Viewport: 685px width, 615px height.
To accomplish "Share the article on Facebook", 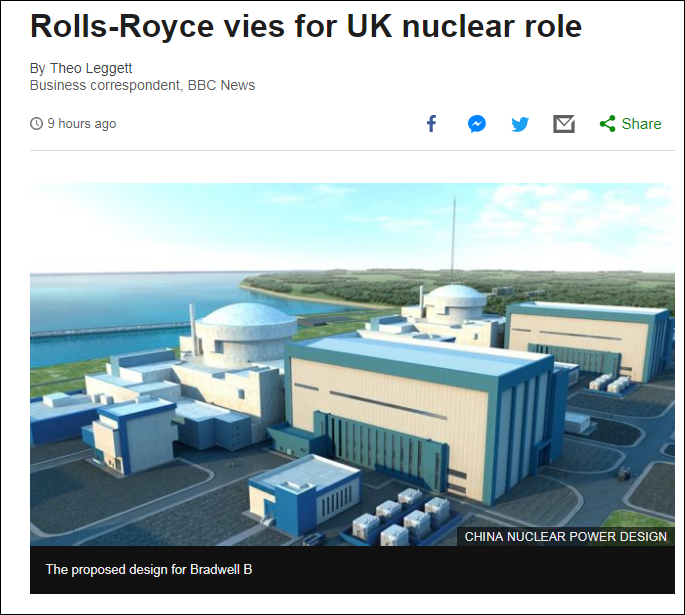I will [431, 124].
